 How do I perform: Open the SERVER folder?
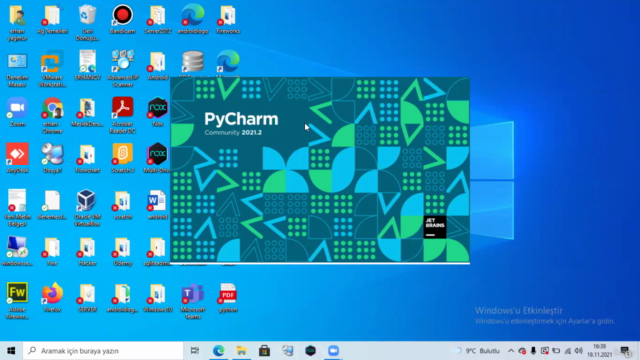click(87, 298)
